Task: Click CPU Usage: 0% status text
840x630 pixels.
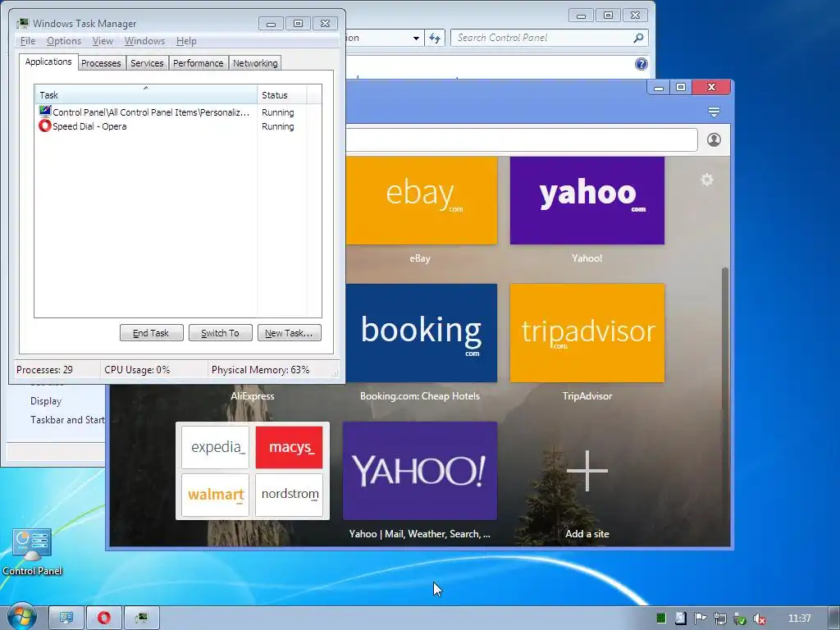Action: [137, 370]
